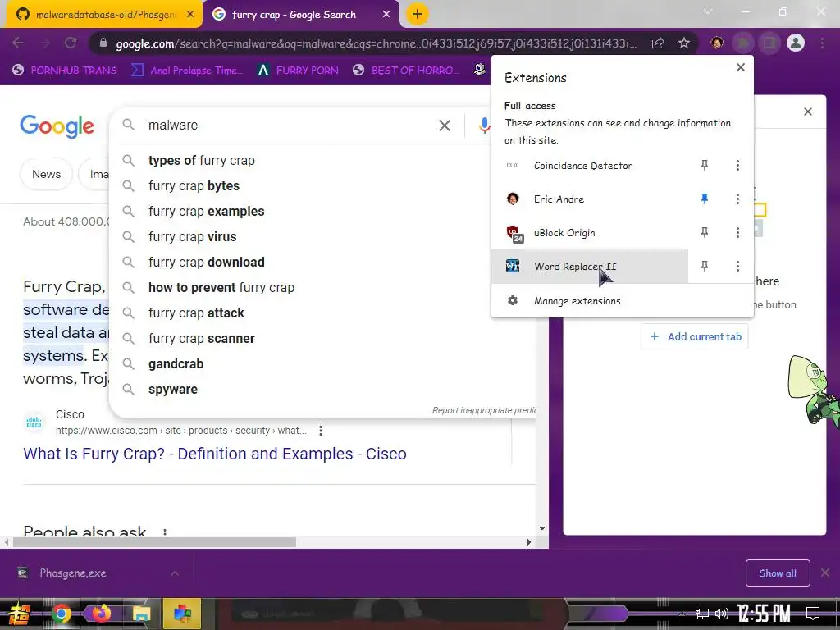Open the Chrome profile avatar
Image resolution: width=840 pixels, height=630 pixels.
796,43
